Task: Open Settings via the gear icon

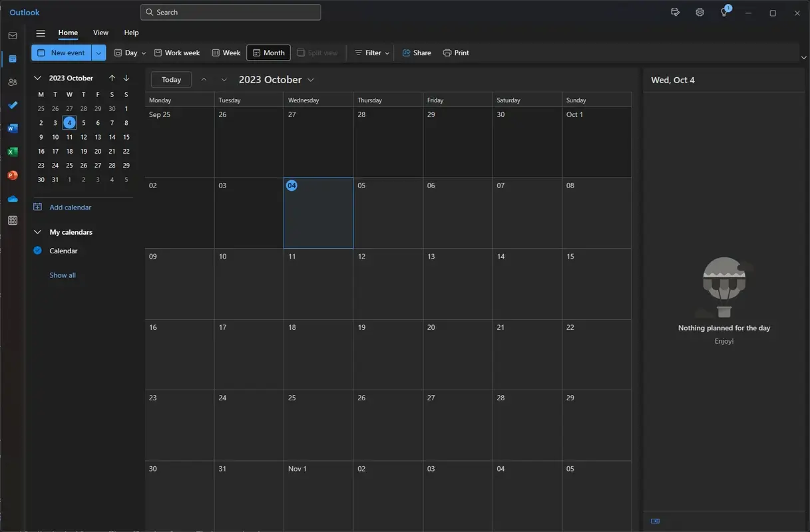Action: (700, 12)
